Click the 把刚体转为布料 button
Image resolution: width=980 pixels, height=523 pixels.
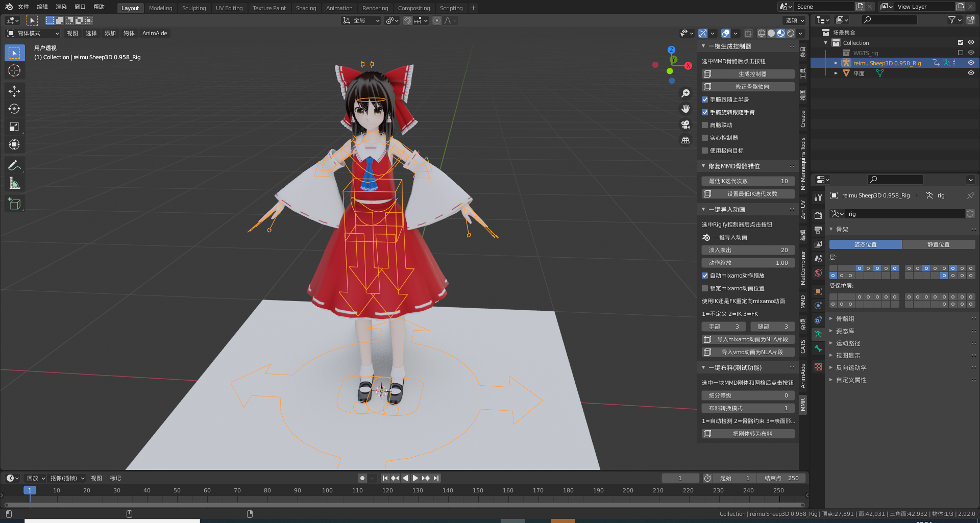[748, 434]
